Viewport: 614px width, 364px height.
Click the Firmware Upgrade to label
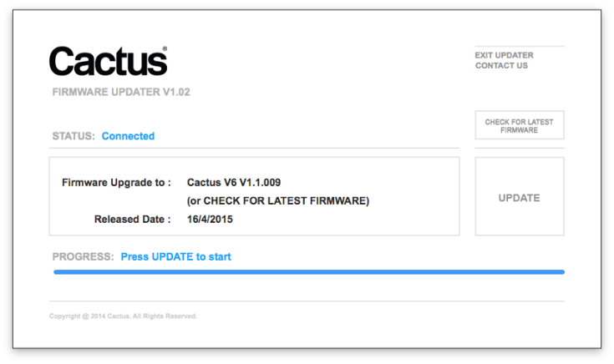pyautogui.click(x=116, y=182)
